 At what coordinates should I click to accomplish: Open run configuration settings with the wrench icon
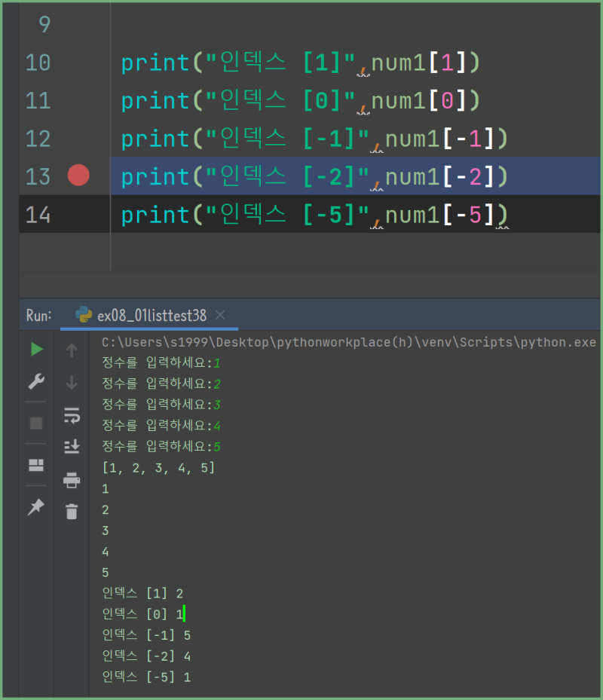click(x=35, y=381)
